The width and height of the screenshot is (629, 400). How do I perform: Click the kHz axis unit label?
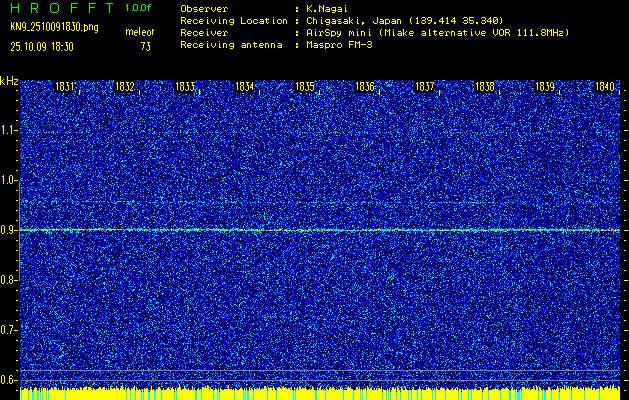click(x=9, y=80)
